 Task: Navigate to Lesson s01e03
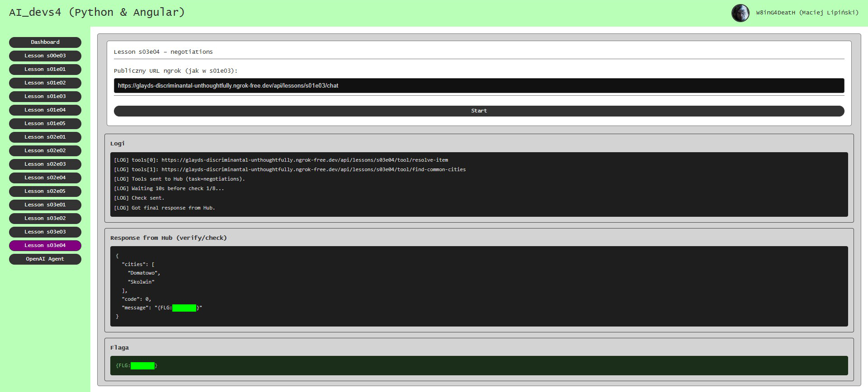pos(45,96)
